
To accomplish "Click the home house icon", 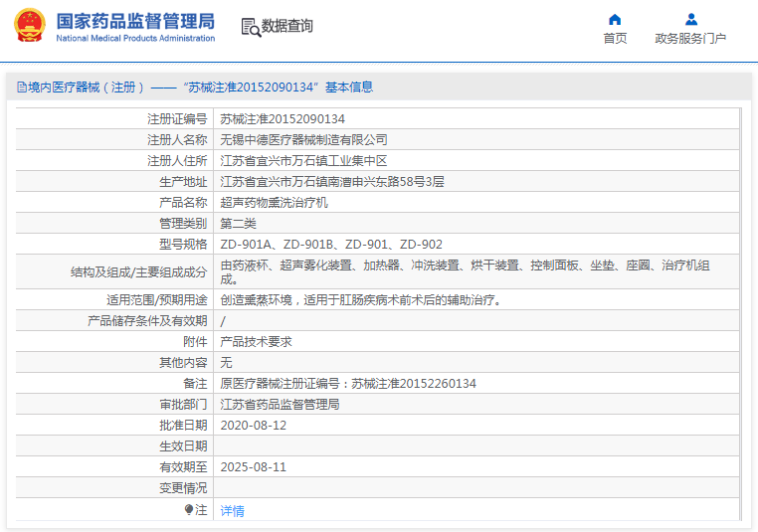I will [615, 19].
